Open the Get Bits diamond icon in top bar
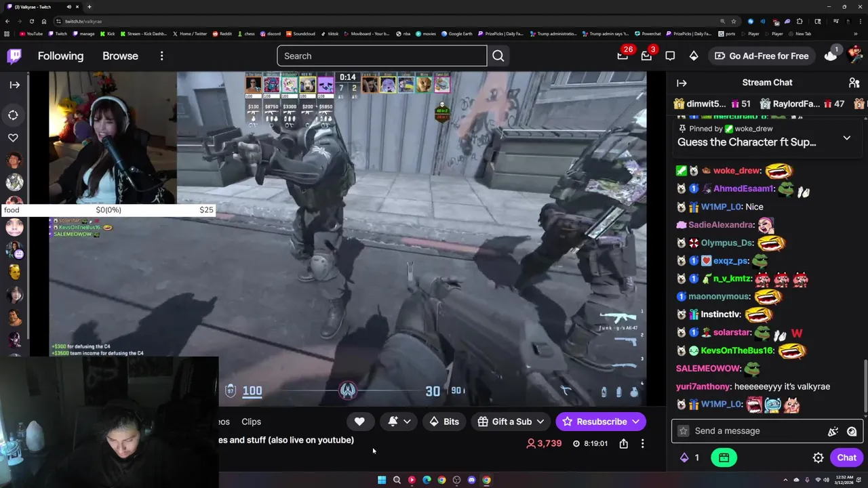This screenshot has height=488, width=868. point(693,56)
